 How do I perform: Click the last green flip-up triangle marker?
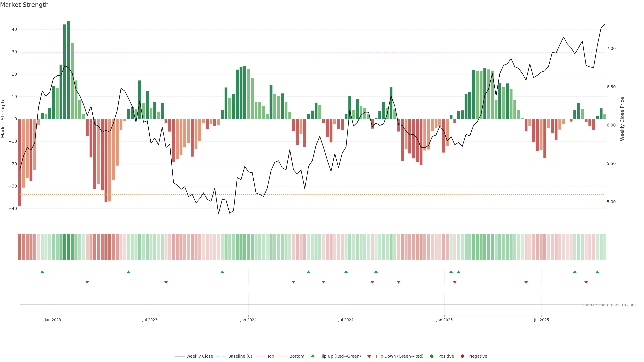point(597,272)
